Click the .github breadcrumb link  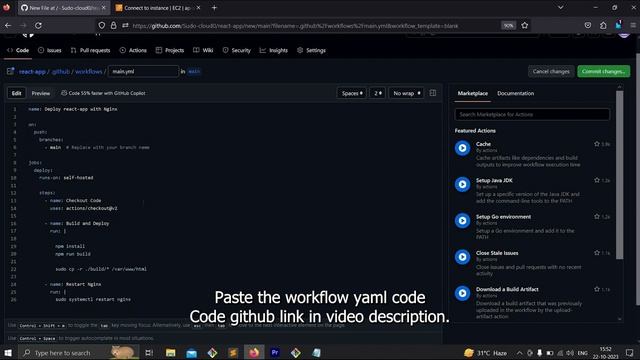(61, 71)
